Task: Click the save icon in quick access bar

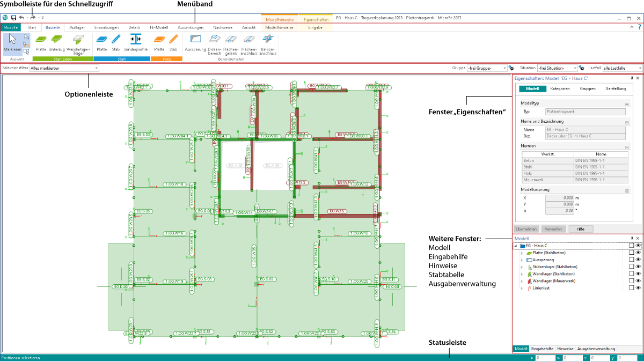Action: pyautogui.click(x=13, y=18)
